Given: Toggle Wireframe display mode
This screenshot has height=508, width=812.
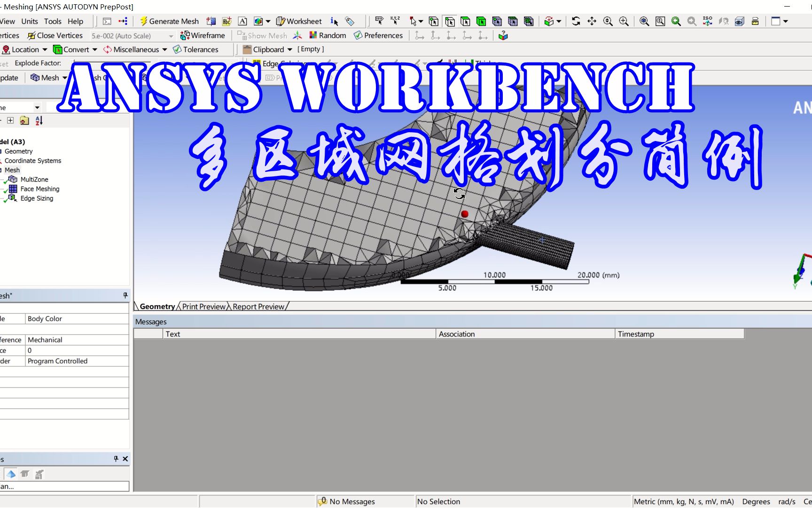Looking at the screenshot, I should (x=203, y=35).
